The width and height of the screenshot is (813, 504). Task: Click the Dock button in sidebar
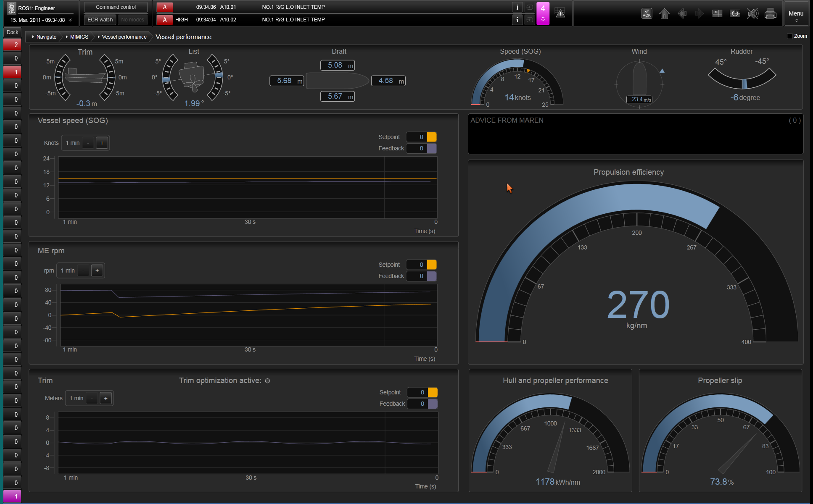[x=12, y=32]
